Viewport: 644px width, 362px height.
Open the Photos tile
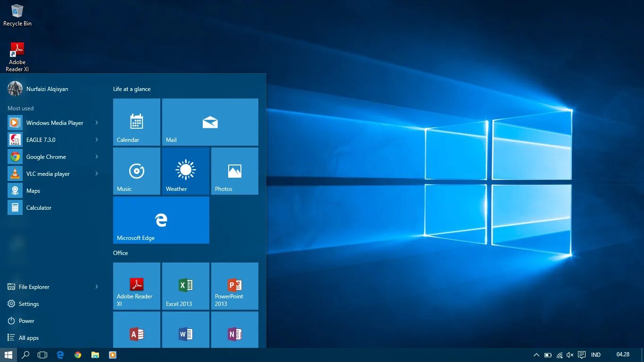tap(235, 171)
